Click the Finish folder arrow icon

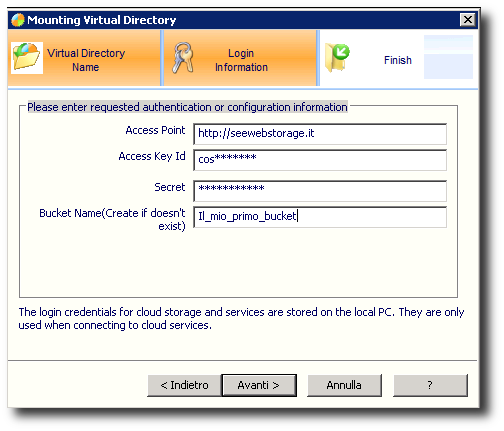[x=337, y=58]
